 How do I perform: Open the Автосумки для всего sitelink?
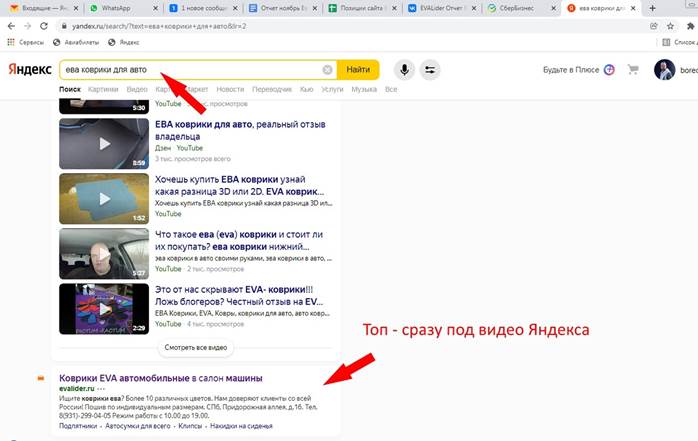pyautogui.click(x=138, y=426)
